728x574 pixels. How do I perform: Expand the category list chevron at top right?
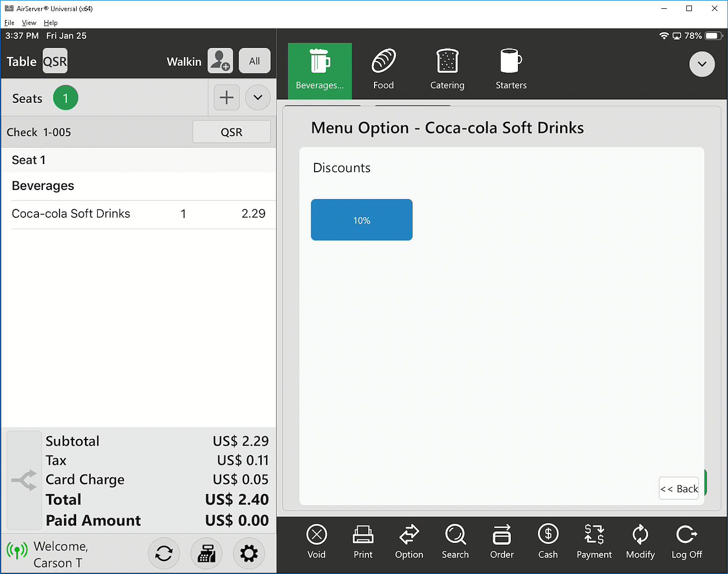pyautogui.click(x=702, y=64)
